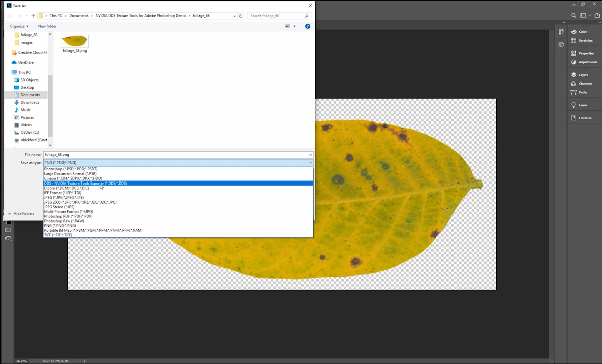Select Downloads in the navigation tree
Screen dimensions: 602x364
pos(30,102)
